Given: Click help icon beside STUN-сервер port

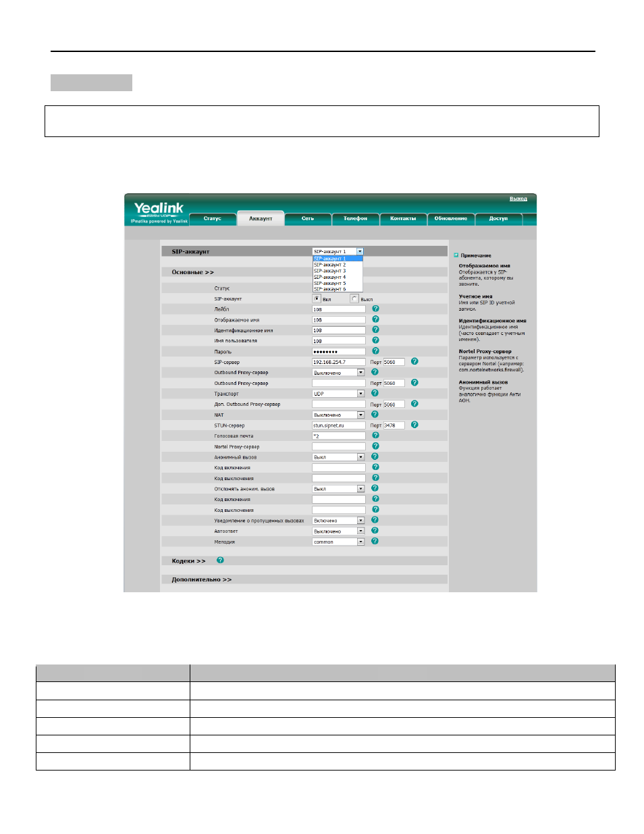Looking at the screenshot, I should pyautogui.click(x=414, y=425).
